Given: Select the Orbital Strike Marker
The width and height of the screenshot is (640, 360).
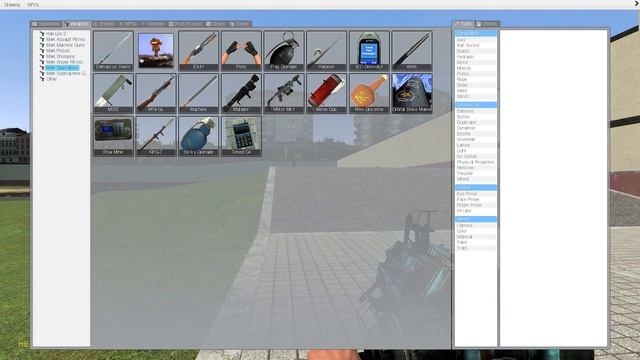Looking at the screenshot, I should tap(411, 93).
